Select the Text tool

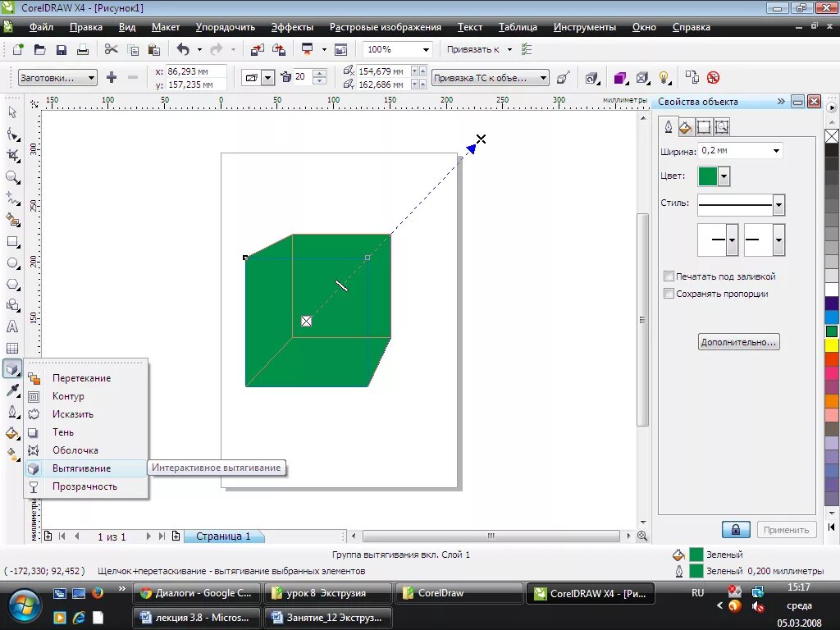point(12,326)
